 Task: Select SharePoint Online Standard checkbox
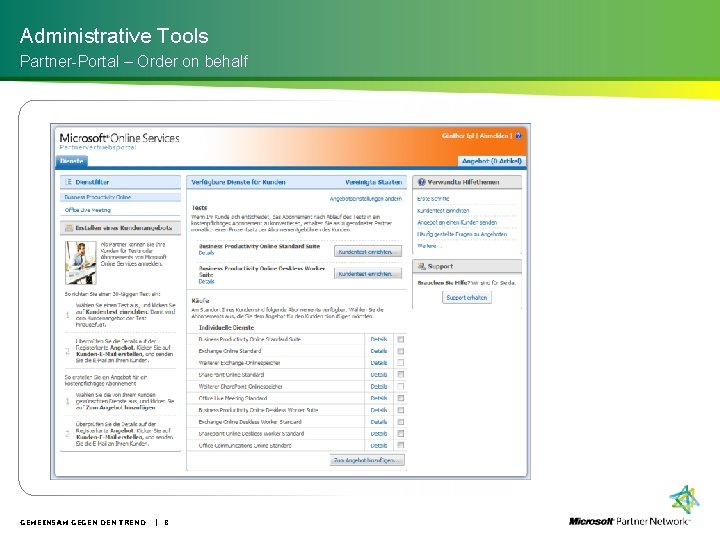[x=400, y=375]
